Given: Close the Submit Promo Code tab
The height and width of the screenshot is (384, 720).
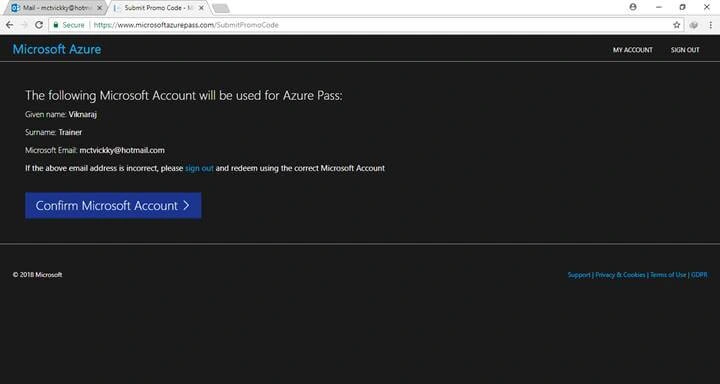Looking at the screenshot, I should 201,8.
